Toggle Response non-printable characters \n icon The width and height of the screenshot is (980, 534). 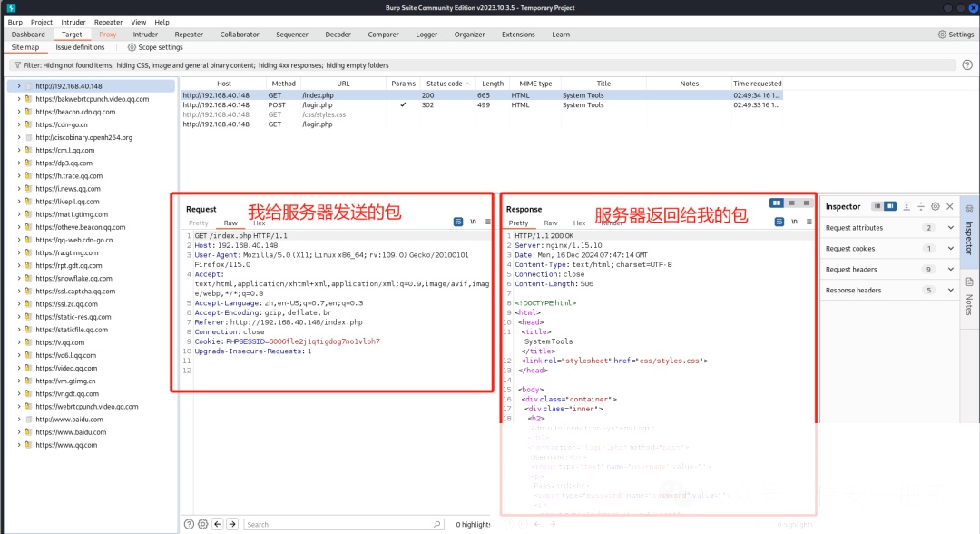tap(794, 222)
